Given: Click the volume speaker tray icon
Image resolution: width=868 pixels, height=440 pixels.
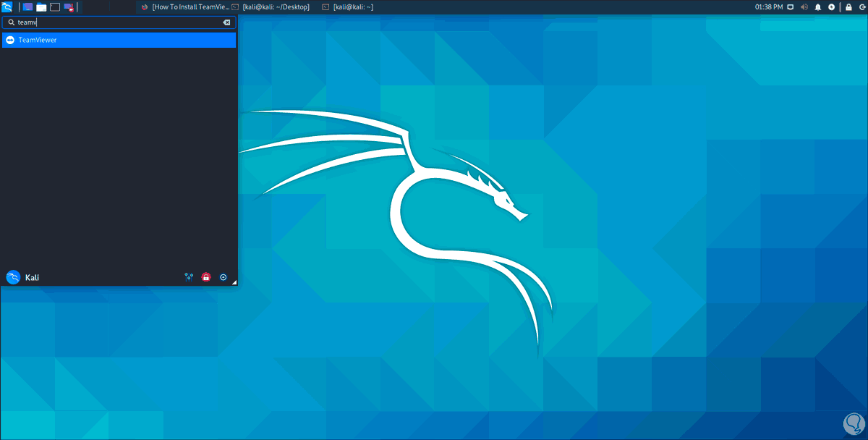Looking at the screenshot, I should click(x=804, y=7).
